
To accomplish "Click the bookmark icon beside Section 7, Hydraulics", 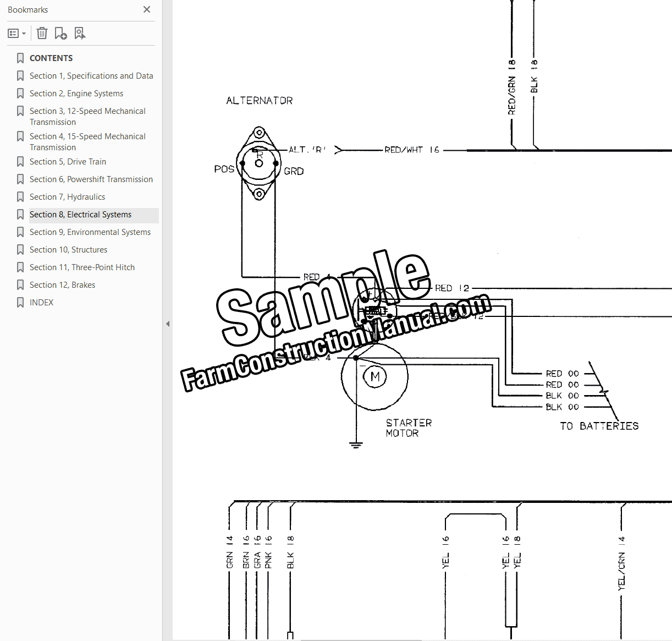I will click(x=20, y=197).
